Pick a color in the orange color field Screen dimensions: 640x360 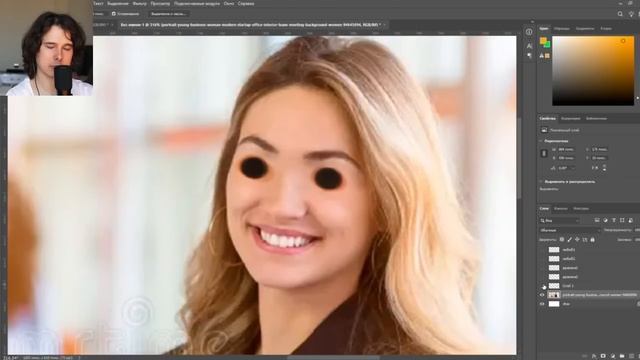coord(593,71)
